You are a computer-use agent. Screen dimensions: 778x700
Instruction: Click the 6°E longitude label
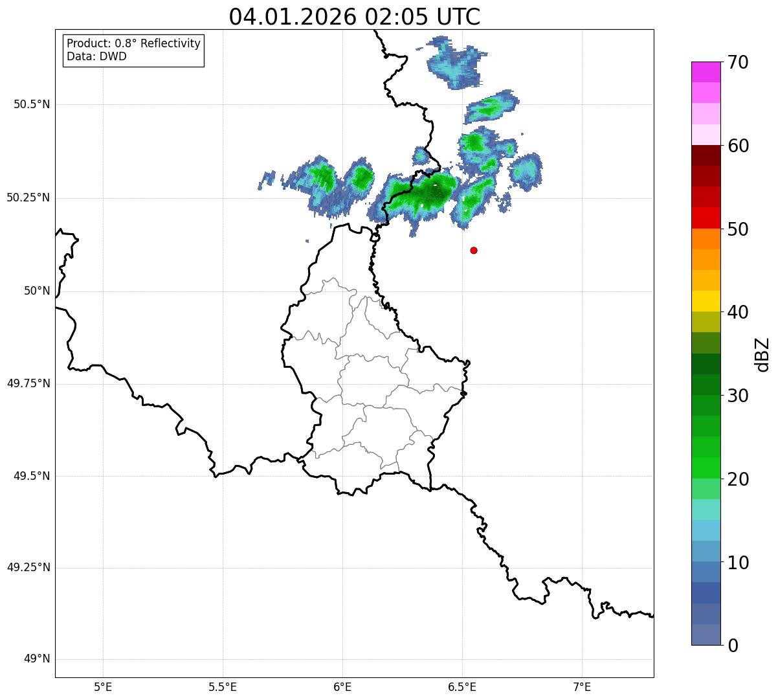(x=342, y=686)
